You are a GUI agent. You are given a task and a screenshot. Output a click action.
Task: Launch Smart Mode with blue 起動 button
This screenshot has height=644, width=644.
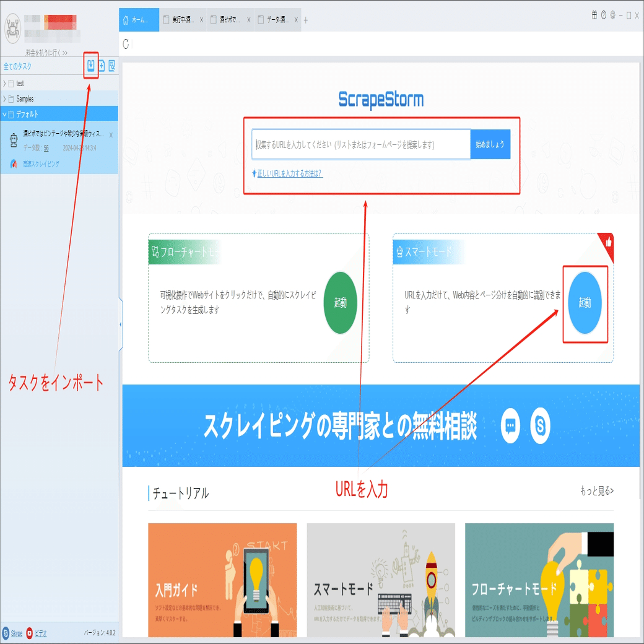tap(585, 303)
